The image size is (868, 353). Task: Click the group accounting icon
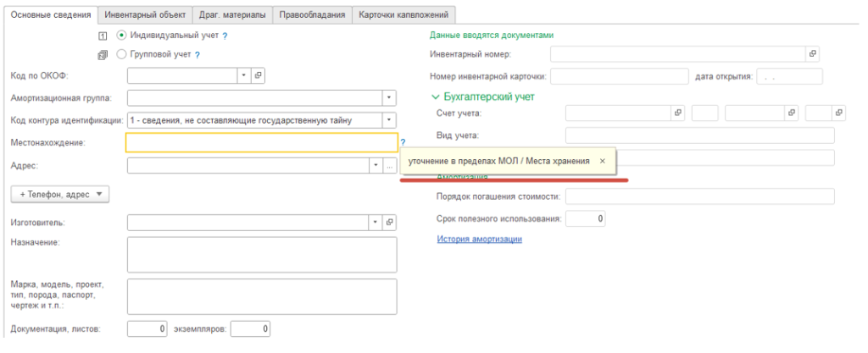102,55
